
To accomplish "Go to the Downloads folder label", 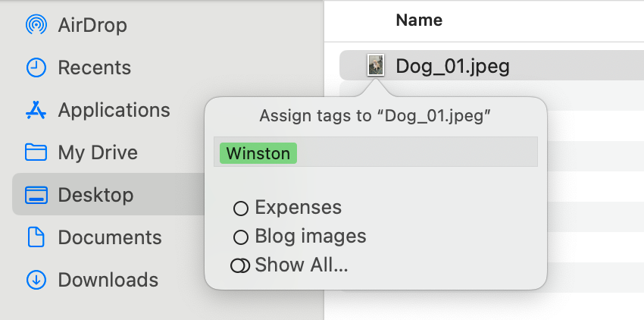I will 108,280.
